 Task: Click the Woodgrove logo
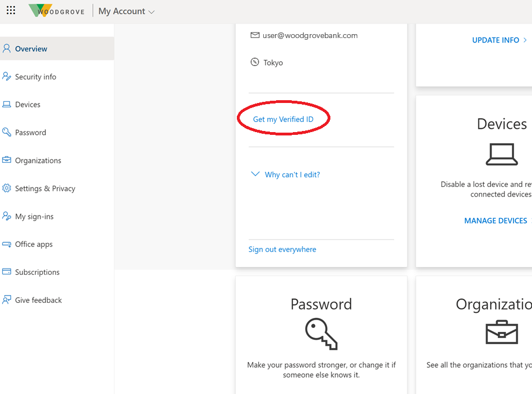click(x=57, y=11)
